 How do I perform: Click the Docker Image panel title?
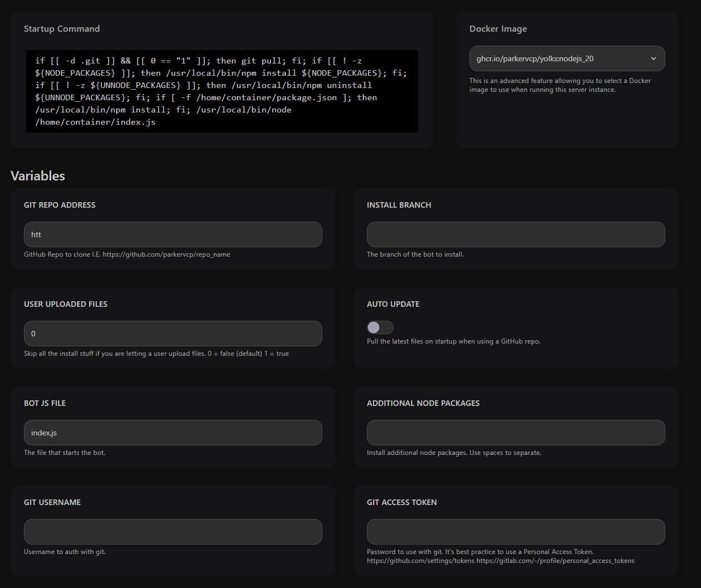pos(498,29)
